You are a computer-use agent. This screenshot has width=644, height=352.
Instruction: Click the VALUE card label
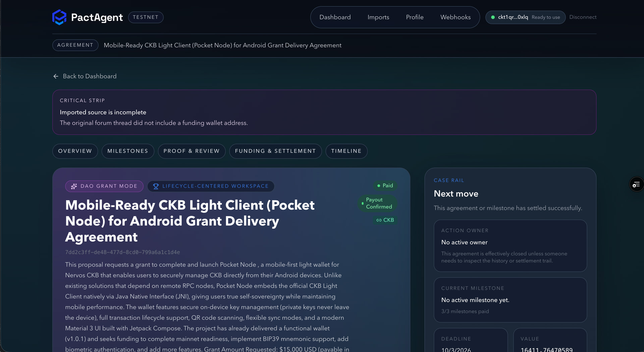(x=530, y=339)
